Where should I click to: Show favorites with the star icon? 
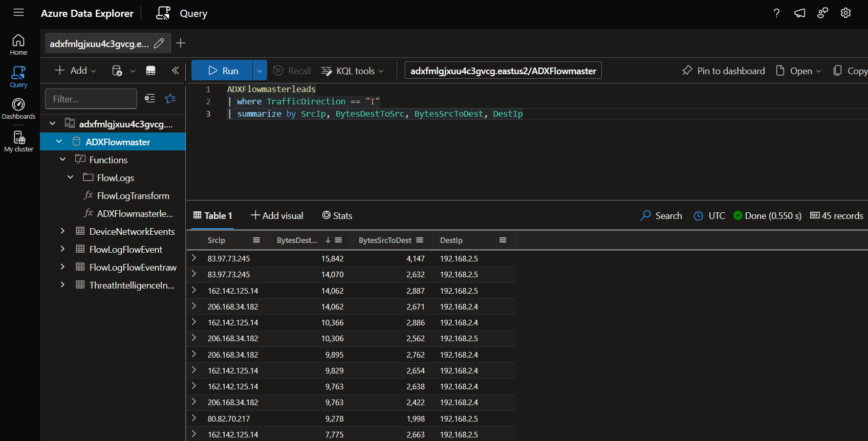coord(170,98)
